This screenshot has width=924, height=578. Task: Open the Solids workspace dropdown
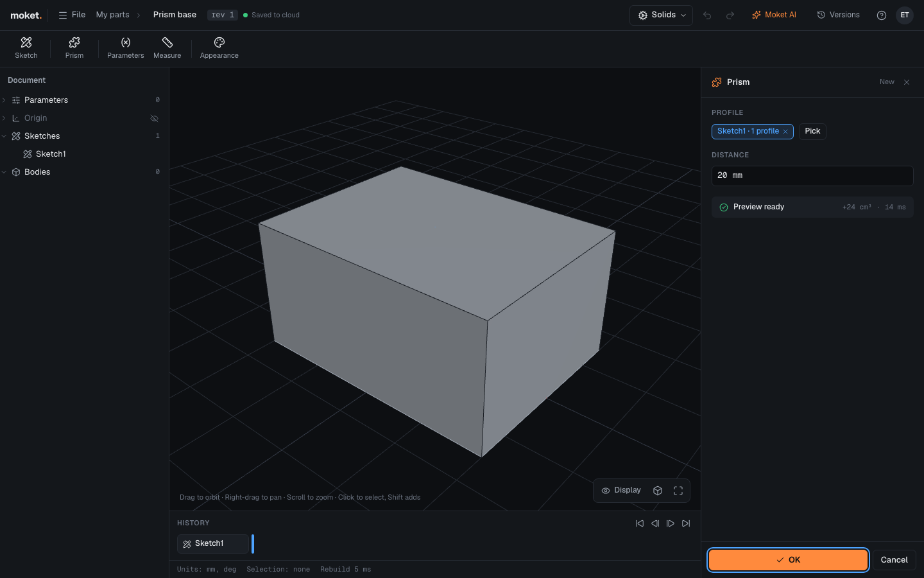coord(661,15)
